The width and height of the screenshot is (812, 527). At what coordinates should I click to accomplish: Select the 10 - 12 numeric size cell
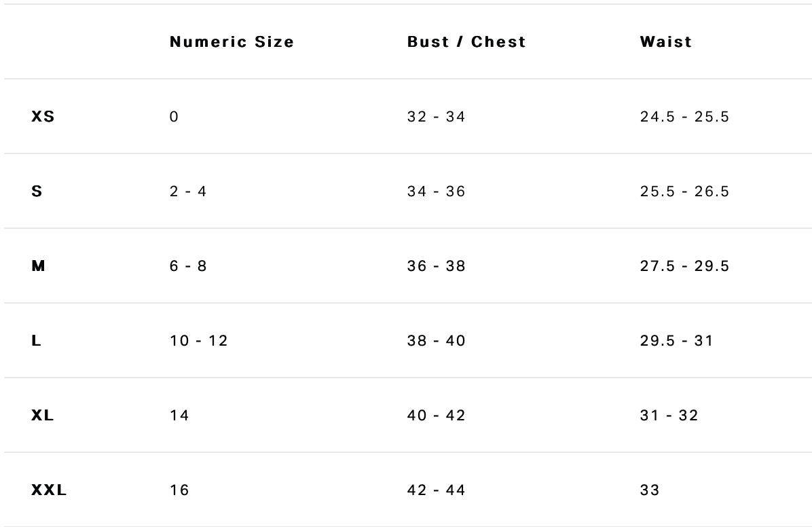(x=199, y=341)
